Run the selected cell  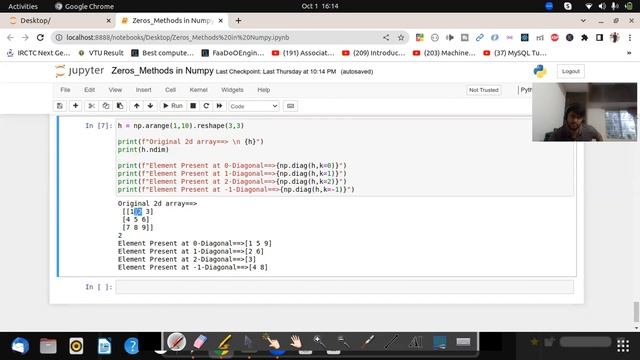[x=173, y=106]
